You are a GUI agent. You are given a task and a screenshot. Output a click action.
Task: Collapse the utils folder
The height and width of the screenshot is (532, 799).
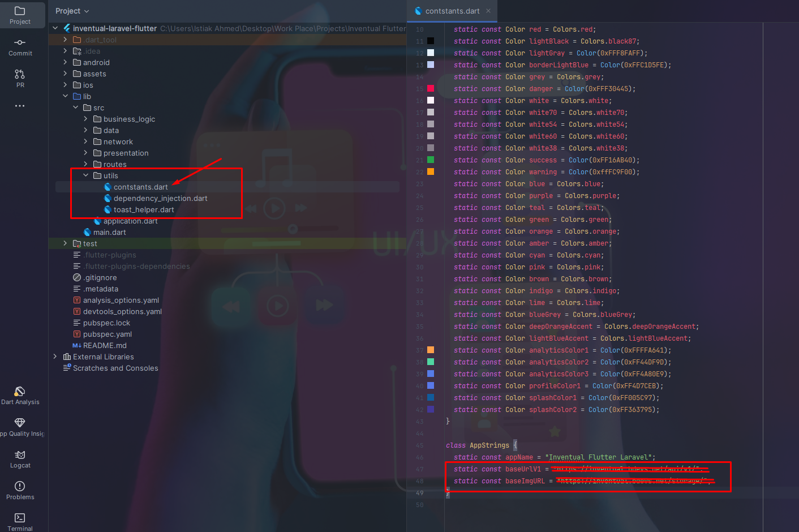click(x=86, y=175)
